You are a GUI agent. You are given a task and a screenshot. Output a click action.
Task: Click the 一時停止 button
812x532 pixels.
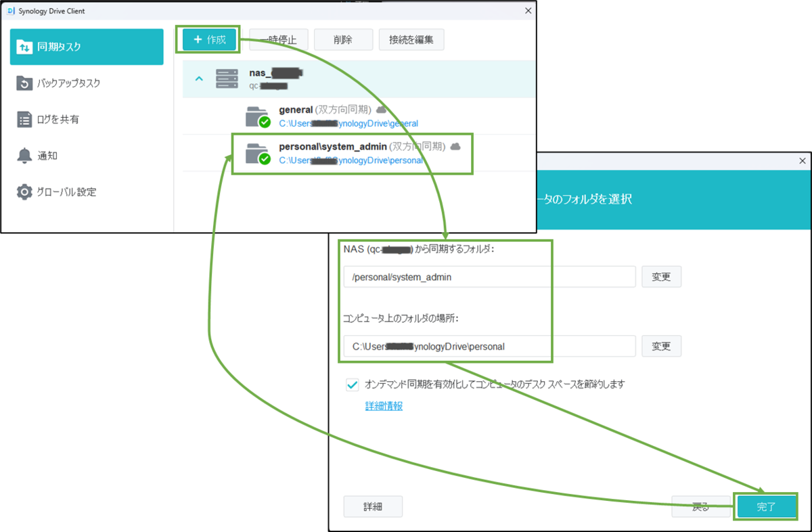(279, 39)
